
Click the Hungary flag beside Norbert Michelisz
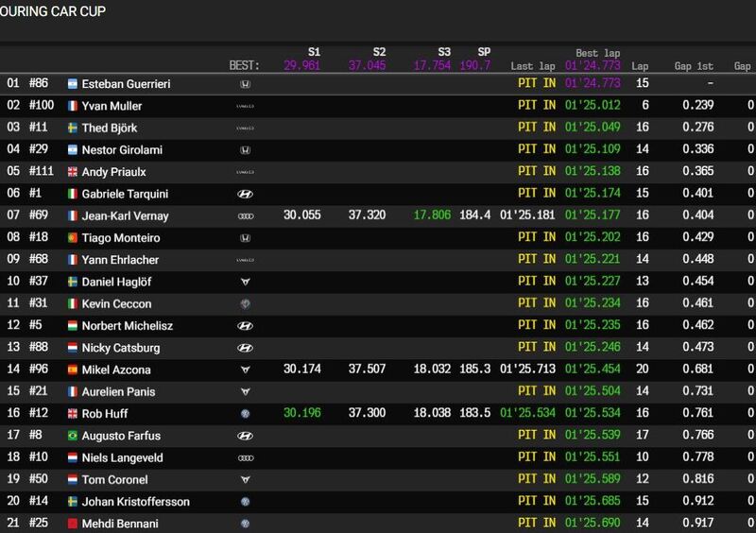(72, 326)
